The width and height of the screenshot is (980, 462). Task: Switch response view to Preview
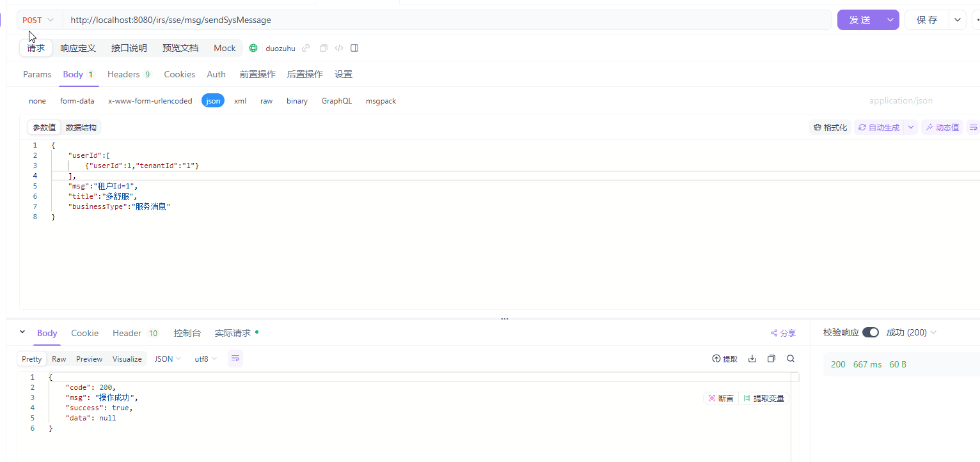pos(90,359)
